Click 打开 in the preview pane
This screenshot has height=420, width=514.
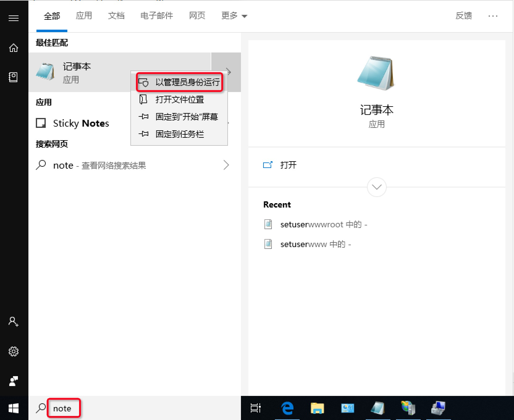tap(288, 165)
